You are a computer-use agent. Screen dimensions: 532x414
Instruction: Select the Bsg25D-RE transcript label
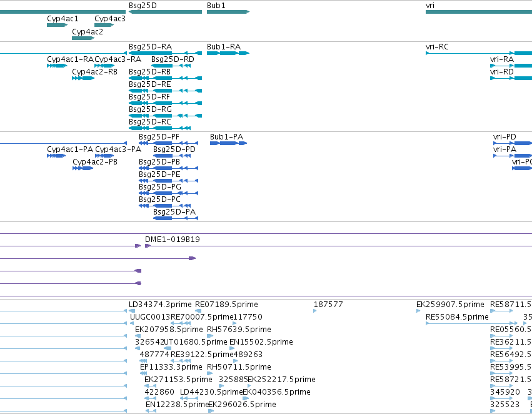point(149,84)
